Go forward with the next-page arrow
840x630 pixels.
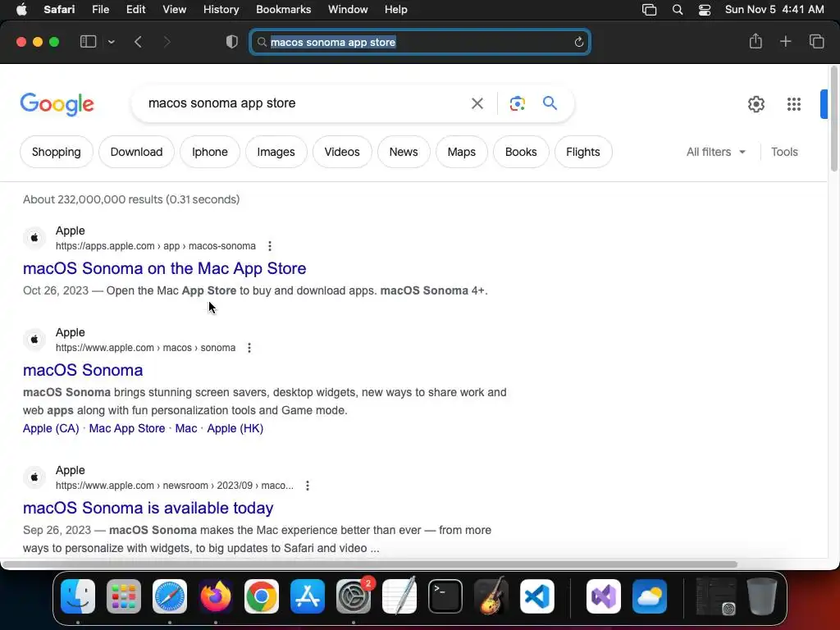167,42
